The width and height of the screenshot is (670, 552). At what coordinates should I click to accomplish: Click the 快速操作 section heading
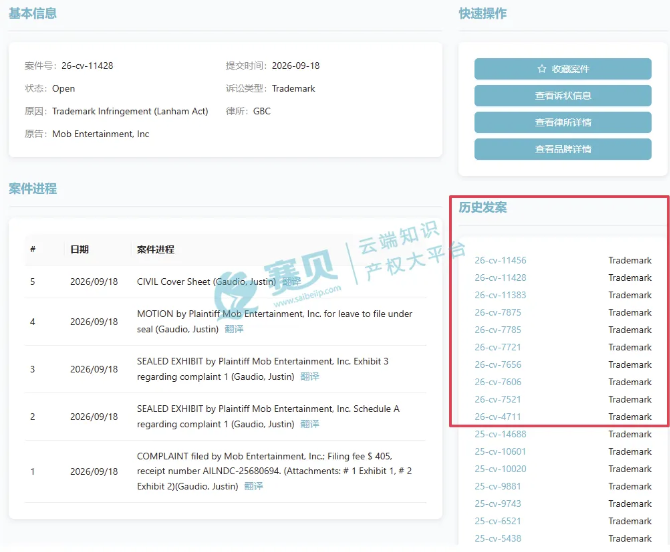[483, 13]
